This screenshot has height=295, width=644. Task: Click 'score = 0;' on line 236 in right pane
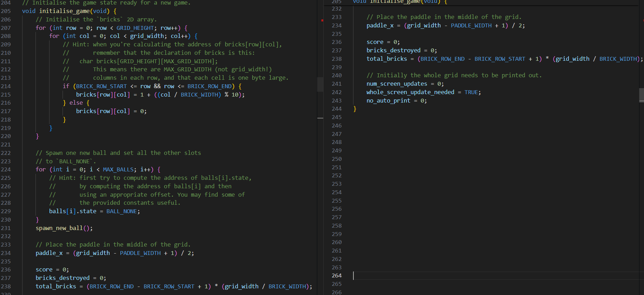click(383, 42)
